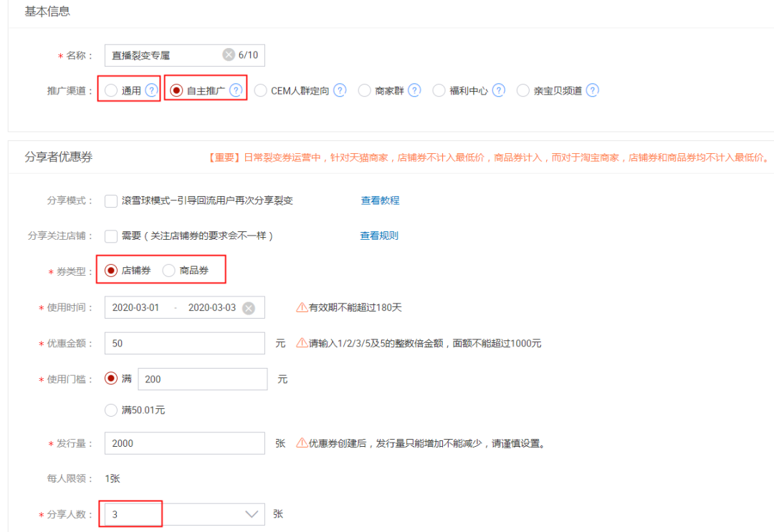
Task: Select the 满50.01元 threshold option
Action: tap(110, 410)
